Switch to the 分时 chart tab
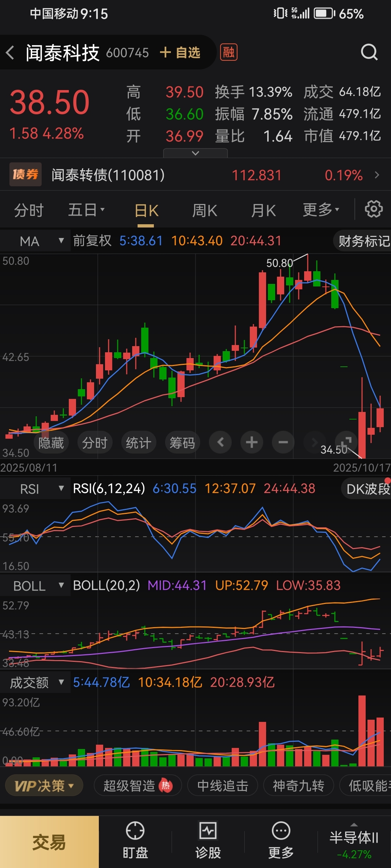Viewport: 391px width, 868px height. click(x=29, y=210)
